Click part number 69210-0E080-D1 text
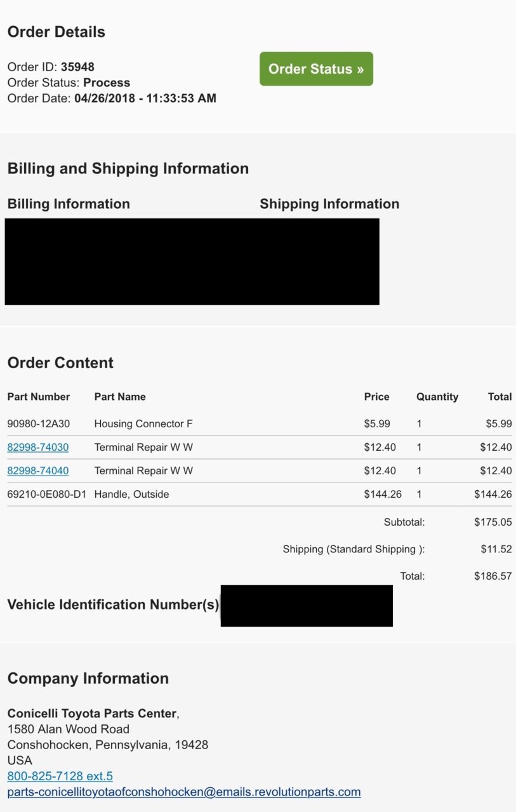Screen dimensions: 516x812 click(x=47, y=495)
